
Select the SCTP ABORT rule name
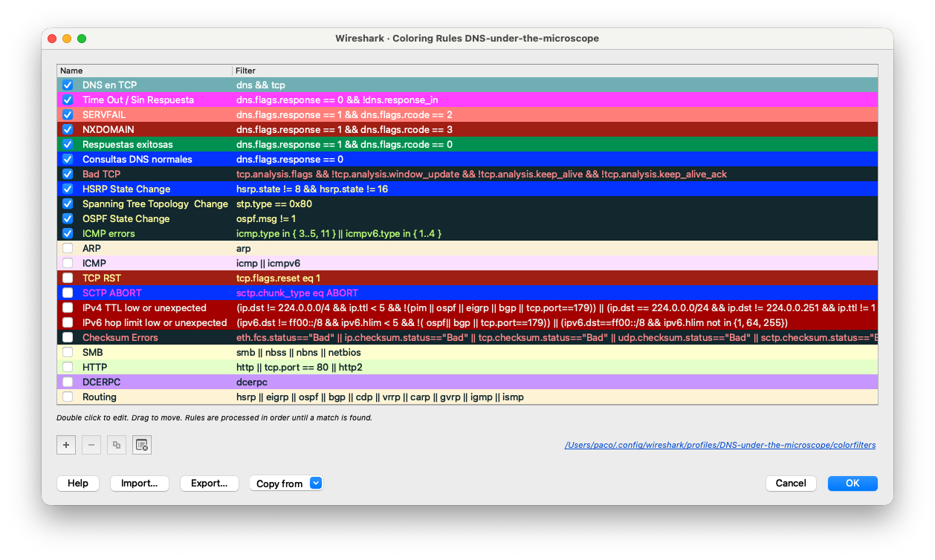111,293
